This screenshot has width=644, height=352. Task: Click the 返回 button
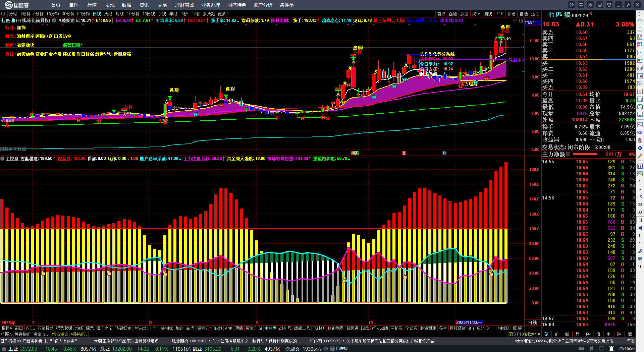click(535, 14)
